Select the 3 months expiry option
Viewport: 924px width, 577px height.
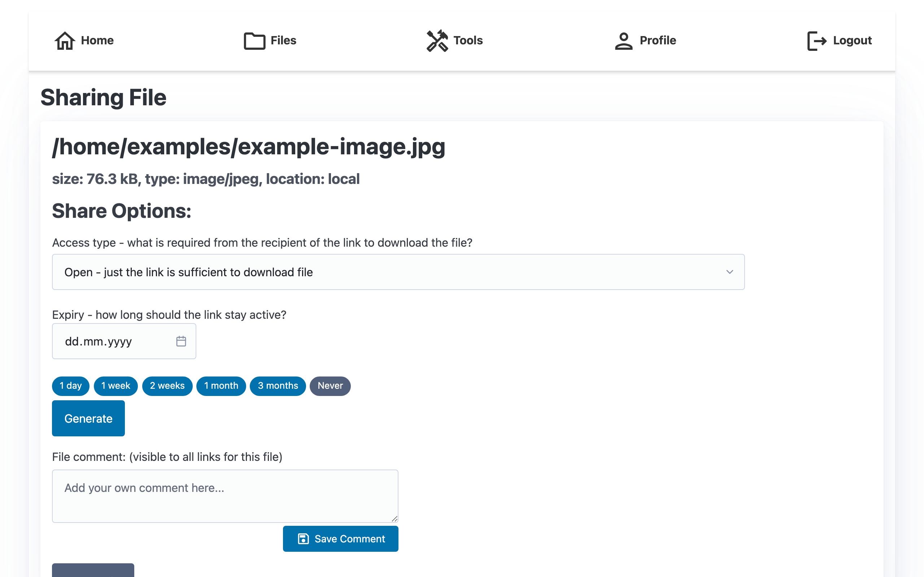pyautogui.click(x=278, y=386)
